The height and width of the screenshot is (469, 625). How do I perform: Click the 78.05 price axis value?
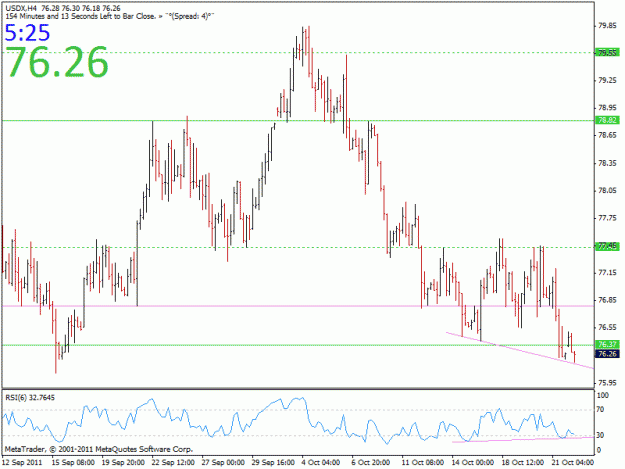[607, 190]
